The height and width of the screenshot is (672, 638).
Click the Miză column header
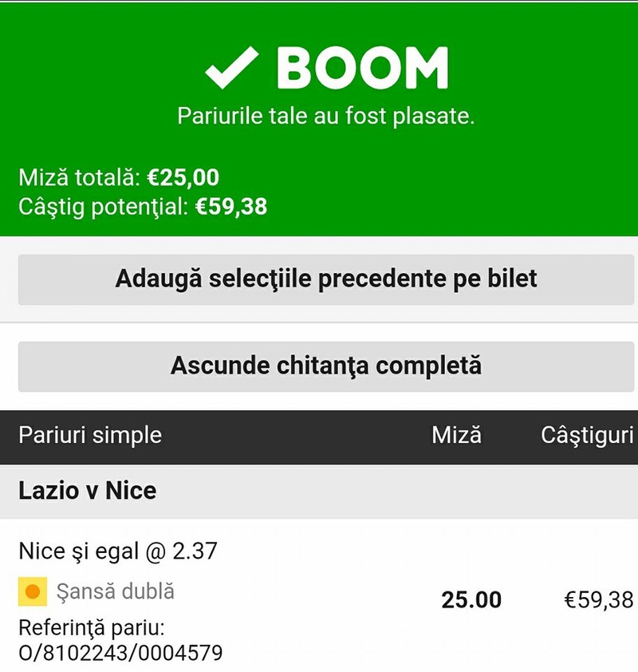point(456,435)
